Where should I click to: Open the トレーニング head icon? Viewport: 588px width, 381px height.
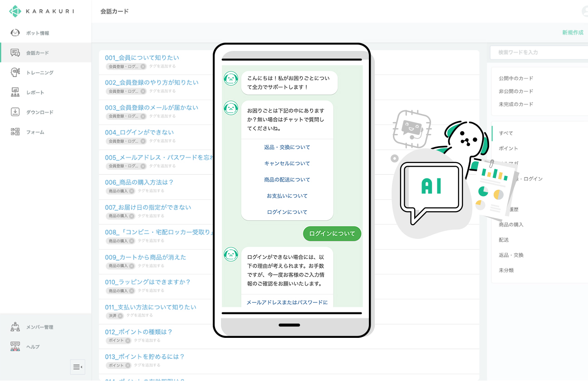15,73
